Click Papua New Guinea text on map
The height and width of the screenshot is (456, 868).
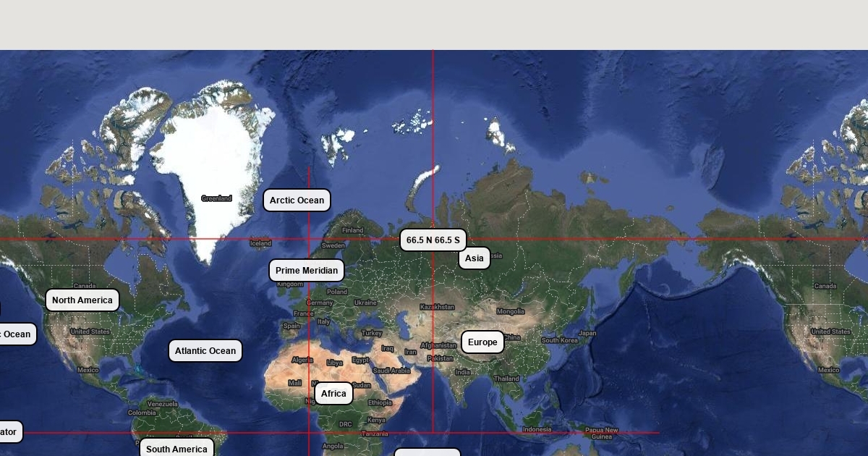pos(602,434)
